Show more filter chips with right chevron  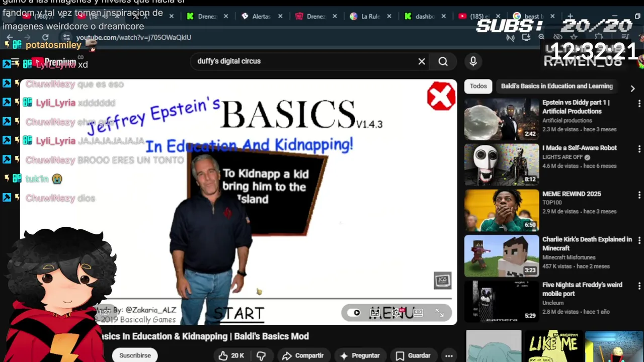coord(632,88)
